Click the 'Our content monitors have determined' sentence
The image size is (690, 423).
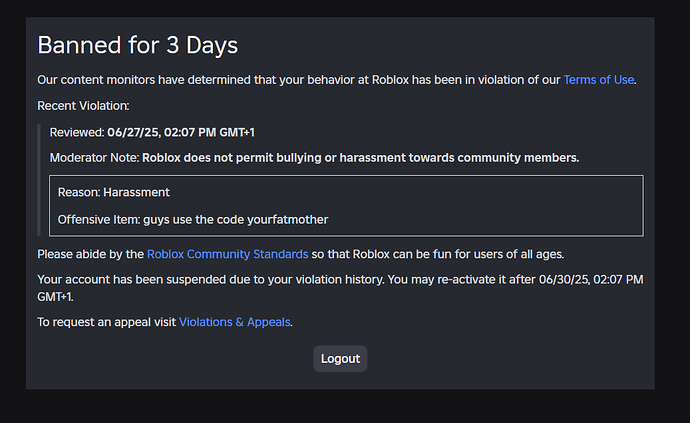tap(337, 80)
